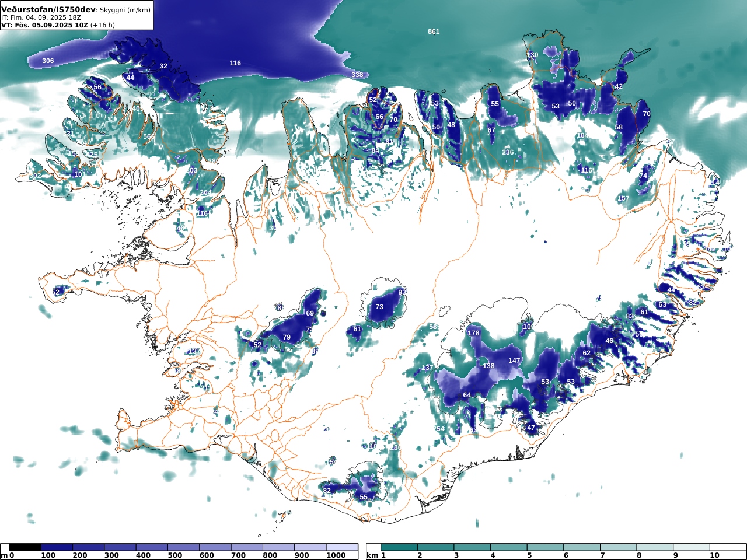747x560 pixels.
Task: Click the 69 visibility value on Langjökull
Action: coord(310,313)
